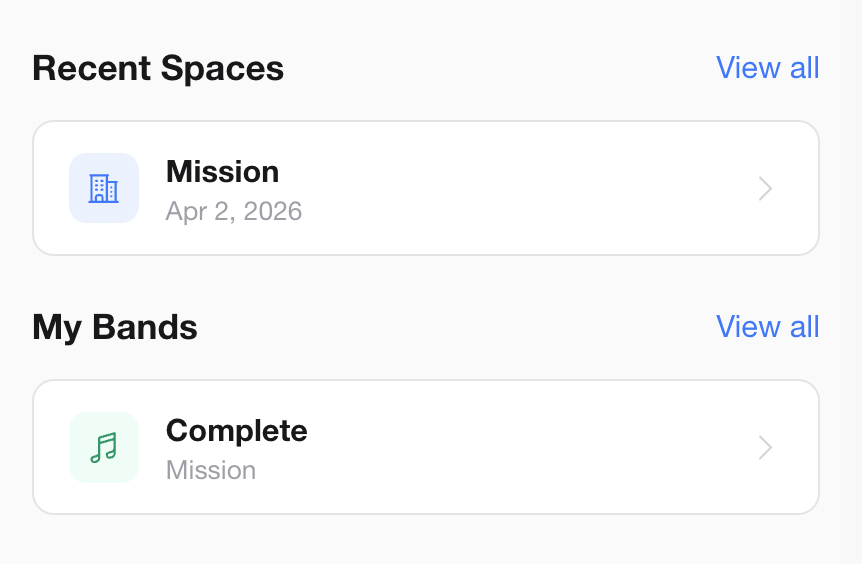Tap the blue tile behind the building icon

coord(81,166)
